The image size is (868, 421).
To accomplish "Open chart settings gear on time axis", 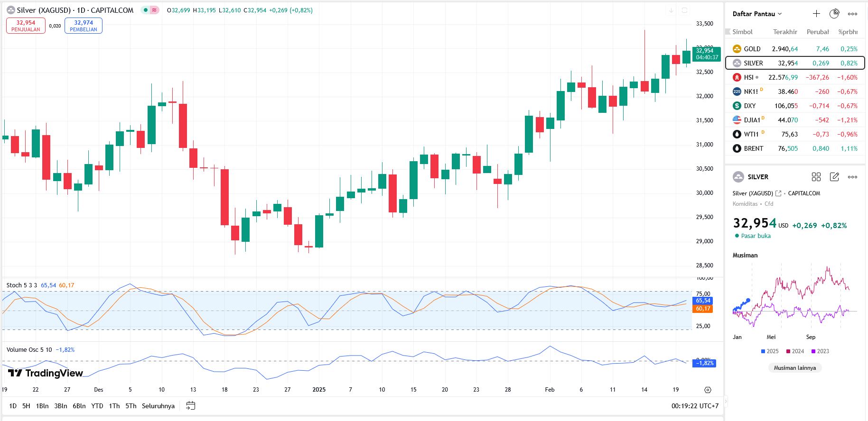I will 708,390.
